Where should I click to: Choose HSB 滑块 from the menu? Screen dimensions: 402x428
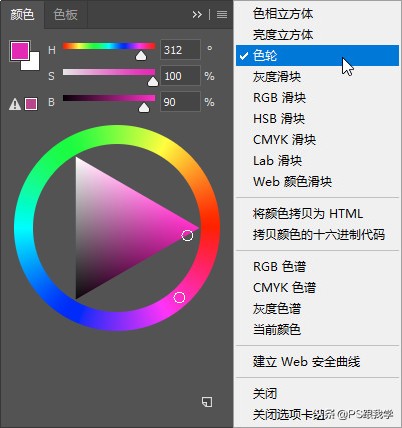click(x=317, y=119)
